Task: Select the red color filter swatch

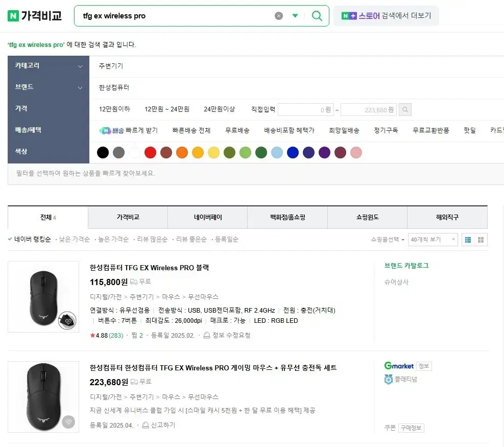Action: pos(150,152)
